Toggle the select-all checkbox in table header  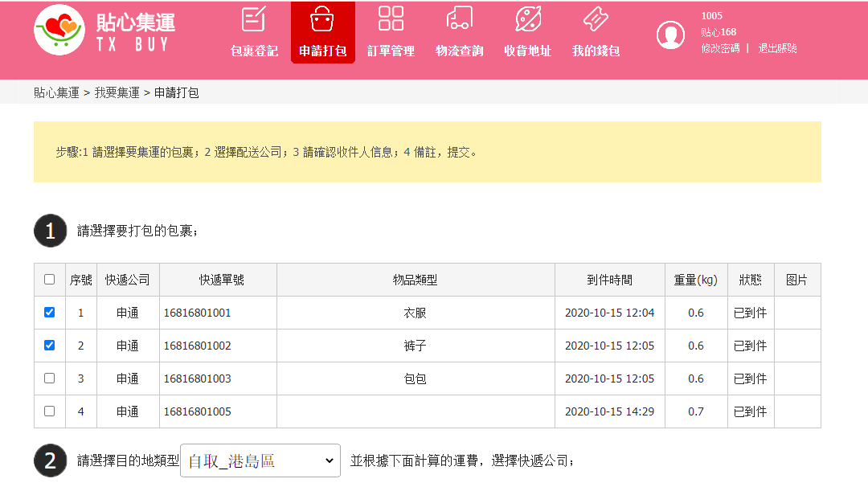[50, 280]
